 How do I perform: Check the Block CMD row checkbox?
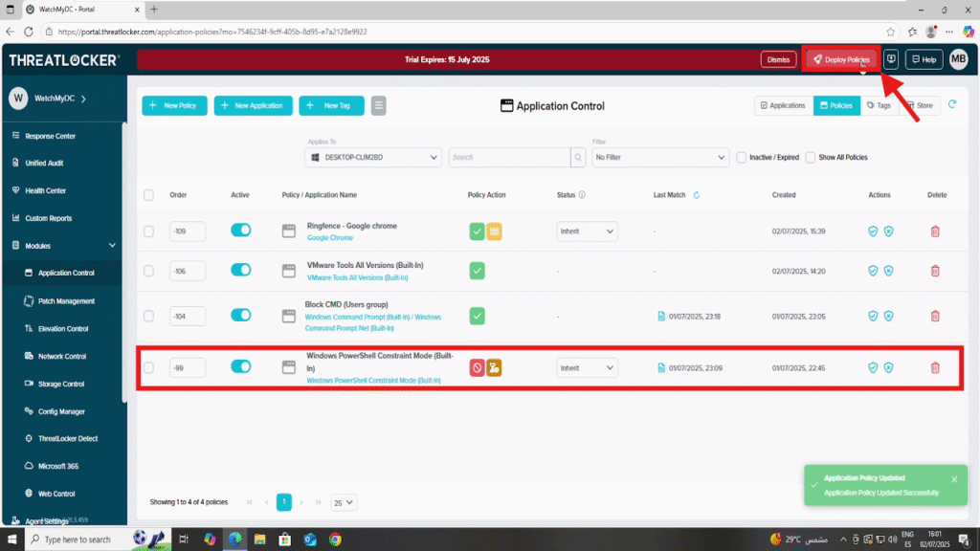(148, 316)
